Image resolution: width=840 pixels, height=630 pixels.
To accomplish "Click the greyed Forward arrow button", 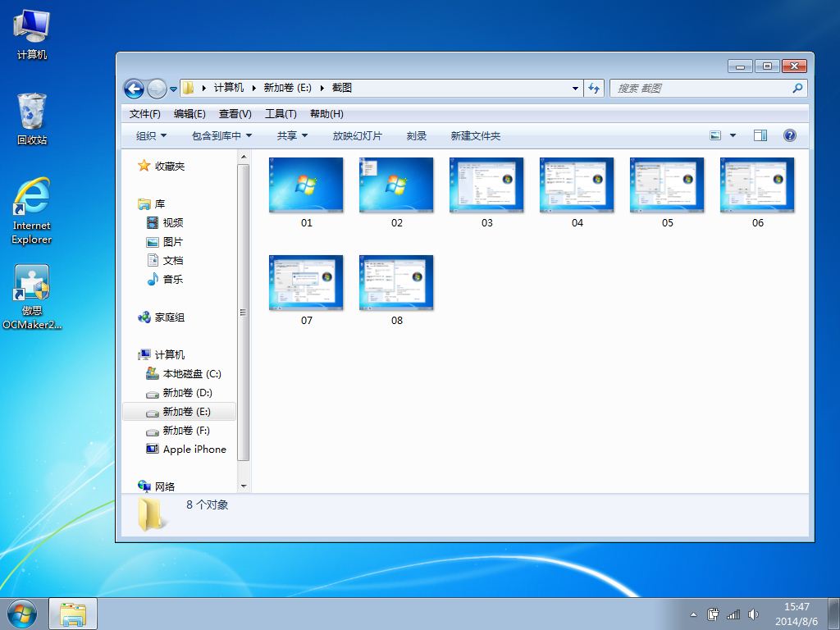I will point(157,89).
